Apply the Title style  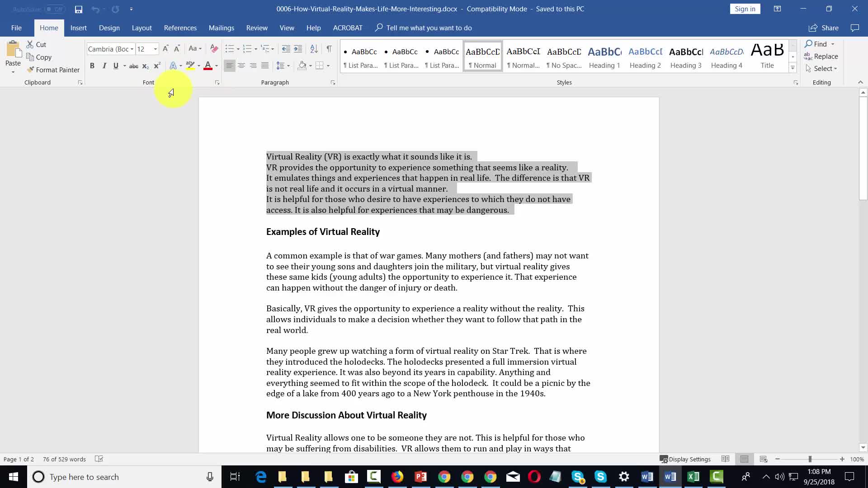pos(767,56)
